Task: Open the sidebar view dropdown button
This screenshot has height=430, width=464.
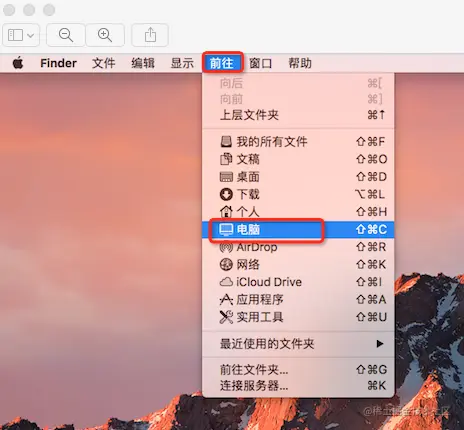Action: coord(21,35)
